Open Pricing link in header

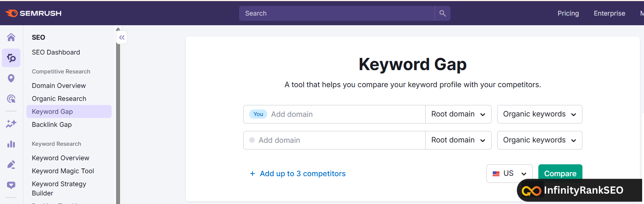coord(568,13)
